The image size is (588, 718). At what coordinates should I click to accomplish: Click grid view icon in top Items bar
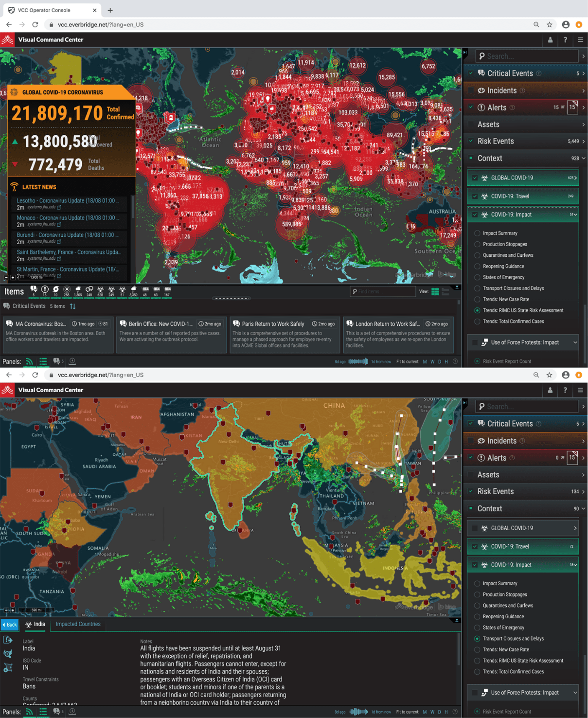(x=435, y=291)
